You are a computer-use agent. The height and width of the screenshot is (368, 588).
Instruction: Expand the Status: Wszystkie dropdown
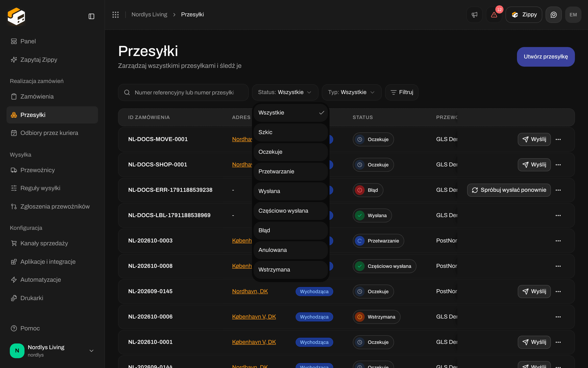[x=285, y=92]
